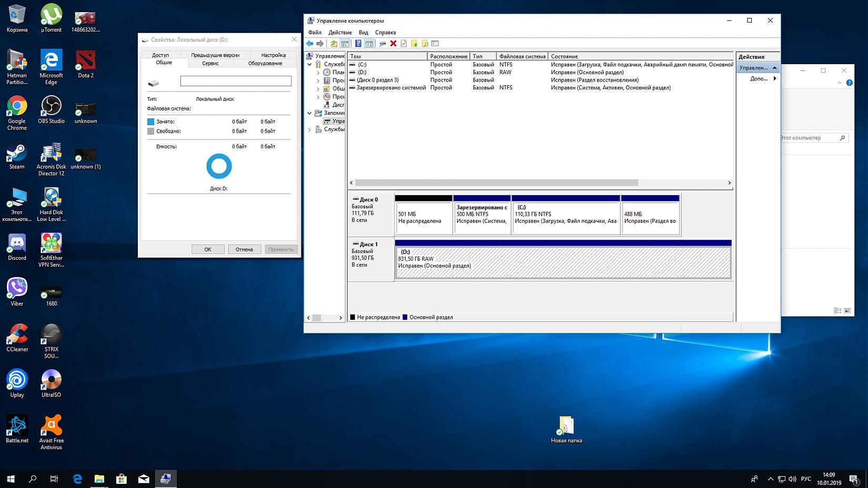This screenshot has width=868, height=488.
Task: Click the folder with magnifier toolbar icon
Action: click(x=425, y=44)
